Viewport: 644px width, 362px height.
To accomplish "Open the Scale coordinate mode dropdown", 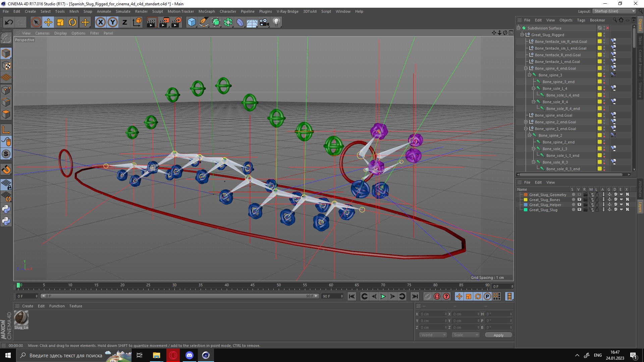I will click(x=465, y=335).
